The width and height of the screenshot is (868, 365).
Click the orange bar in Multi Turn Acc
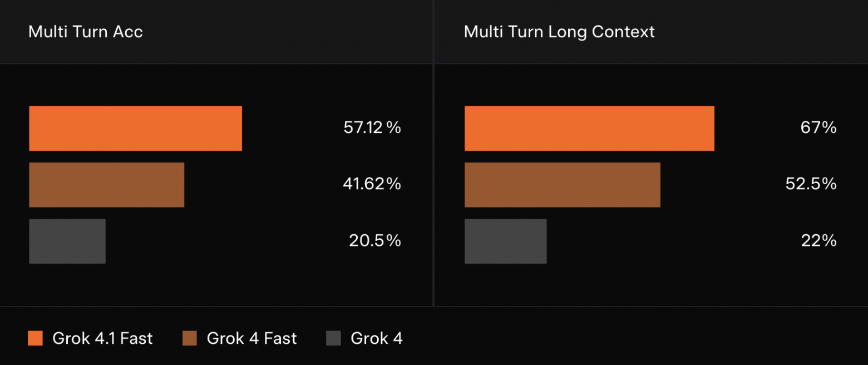135,129
